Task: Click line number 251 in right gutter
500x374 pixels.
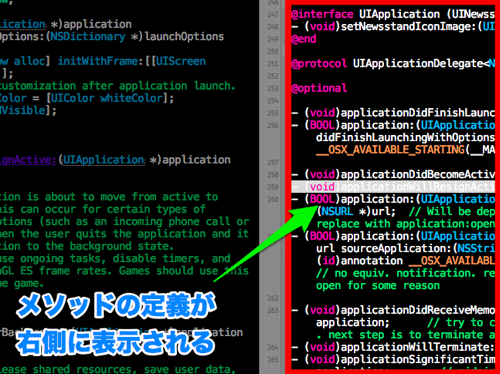Action: tap(273, 64)
